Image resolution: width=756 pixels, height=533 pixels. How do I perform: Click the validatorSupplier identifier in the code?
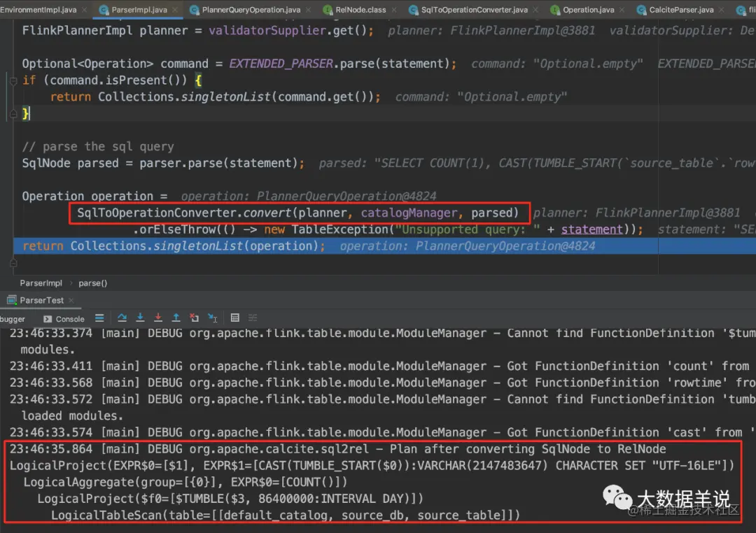(267, 30)
